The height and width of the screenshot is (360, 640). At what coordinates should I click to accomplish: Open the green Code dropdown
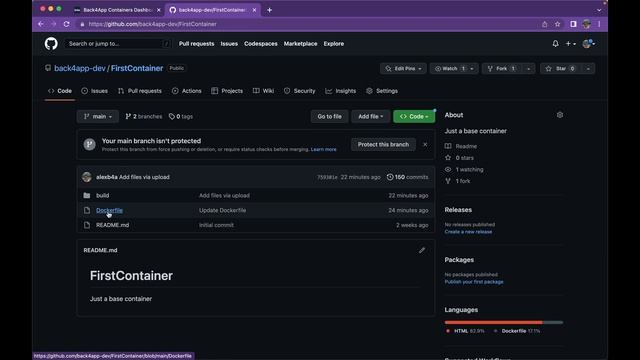click(414, 116)
